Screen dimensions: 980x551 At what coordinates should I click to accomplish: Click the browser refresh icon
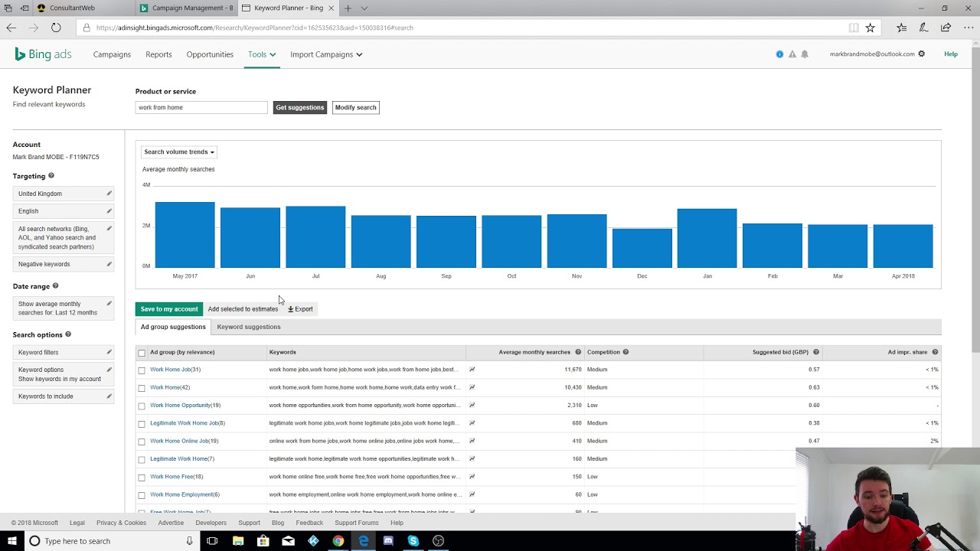click(x=56, y=28)
